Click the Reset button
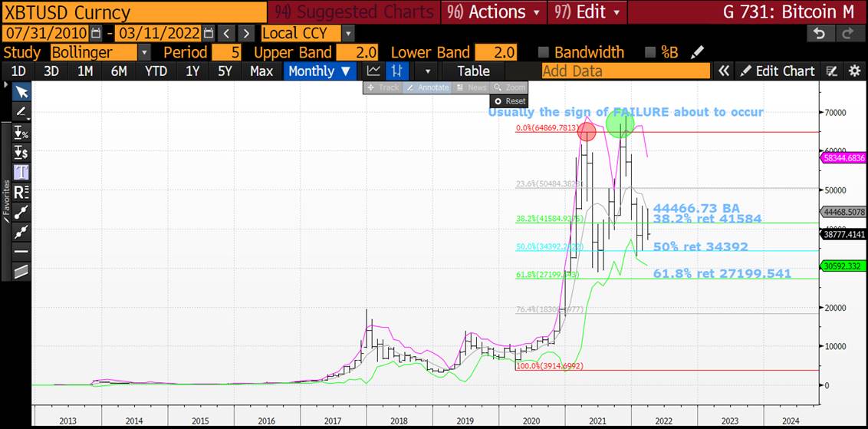This screenshot has height=429, width=868. tap(509, 101)
